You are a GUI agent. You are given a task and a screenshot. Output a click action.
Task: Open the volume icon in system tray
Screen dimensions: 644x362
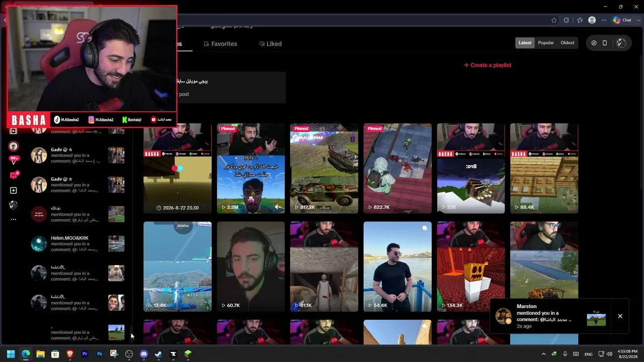point(609,354)
